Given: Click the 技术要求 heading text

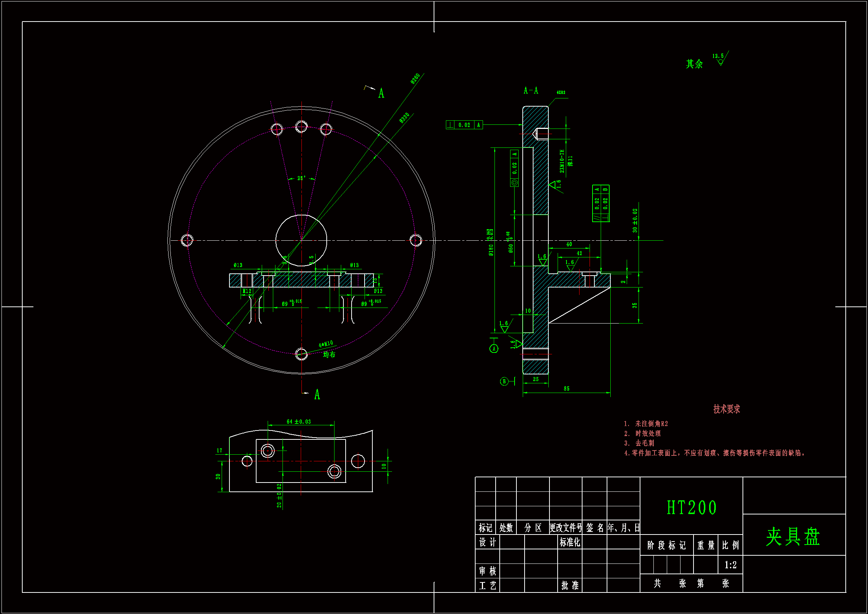Looking at the screenshot, I should [x=726, y=409].
